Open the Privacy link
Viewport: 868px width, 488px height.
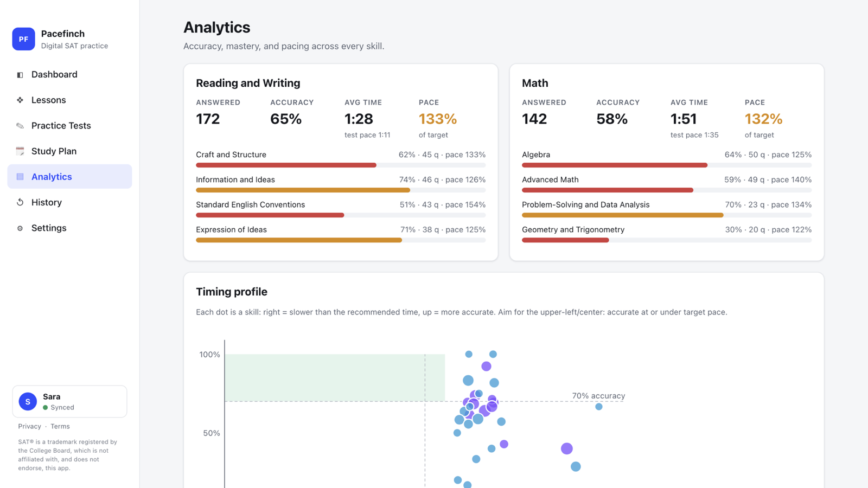tap(29, 426)
